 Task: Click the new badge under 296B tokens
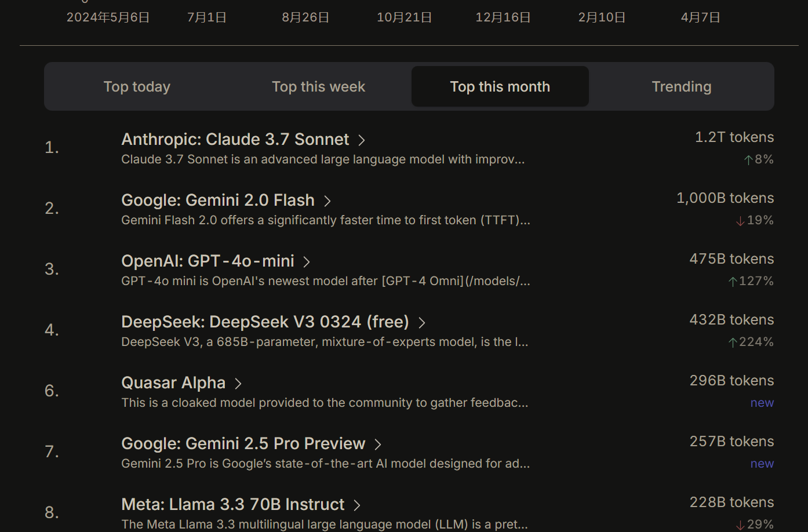tap(762, 403)
